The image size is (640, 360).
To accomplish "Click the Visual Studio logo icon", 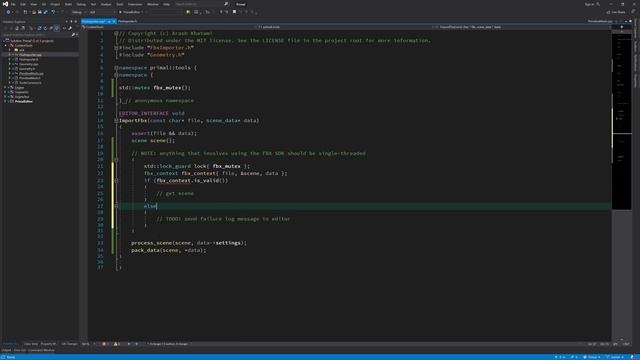I will pyautogui.click(x=5, y=4).
